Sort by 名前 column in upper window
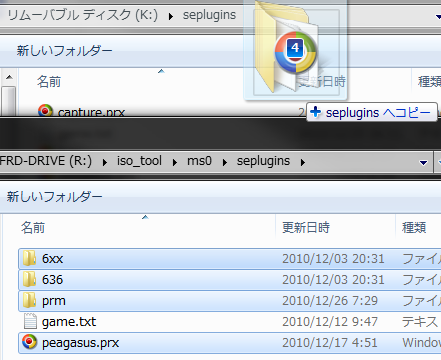This screenshot has height=360, width=441. click(x=49, y=82)
